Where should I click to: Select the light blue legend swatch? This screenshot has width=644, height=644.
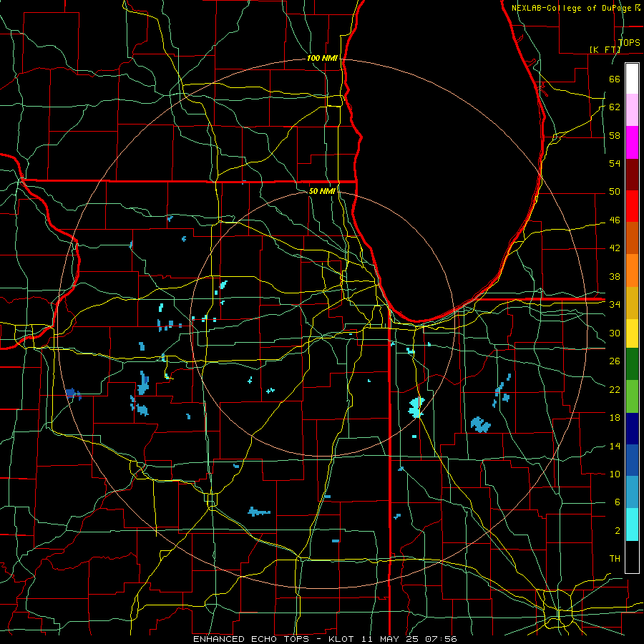[632, 492]
